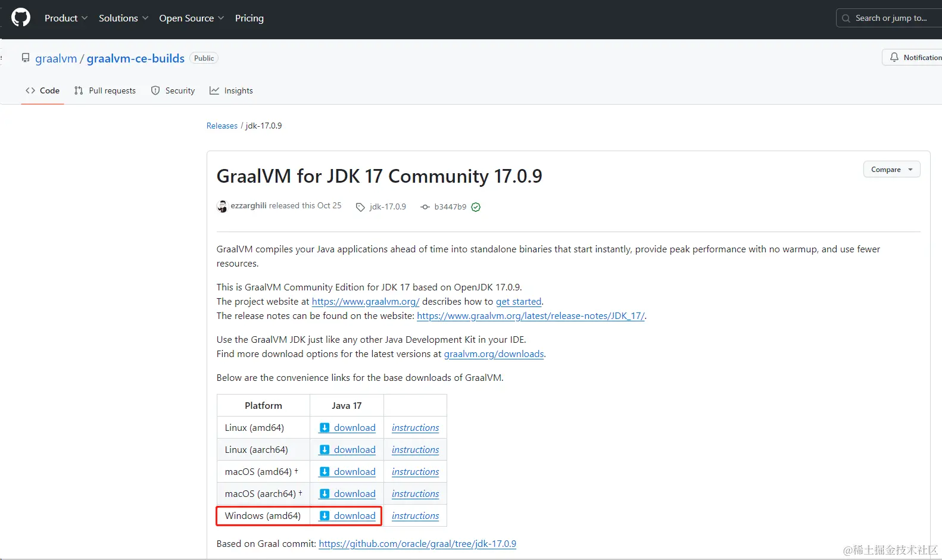This screenshot has width=942, height=560.
Task: Click ezzarghili avatar image
Action: point(222,207)
